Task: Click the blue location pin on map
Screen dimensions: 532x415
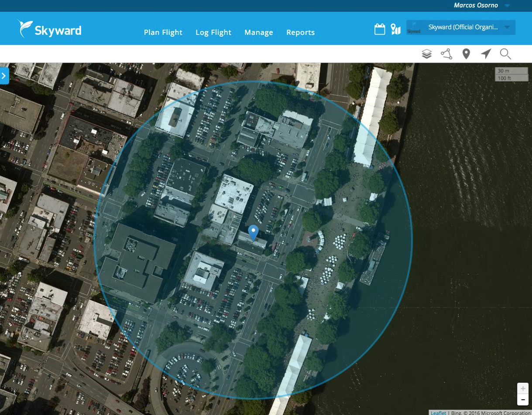Action: [253, 233]
